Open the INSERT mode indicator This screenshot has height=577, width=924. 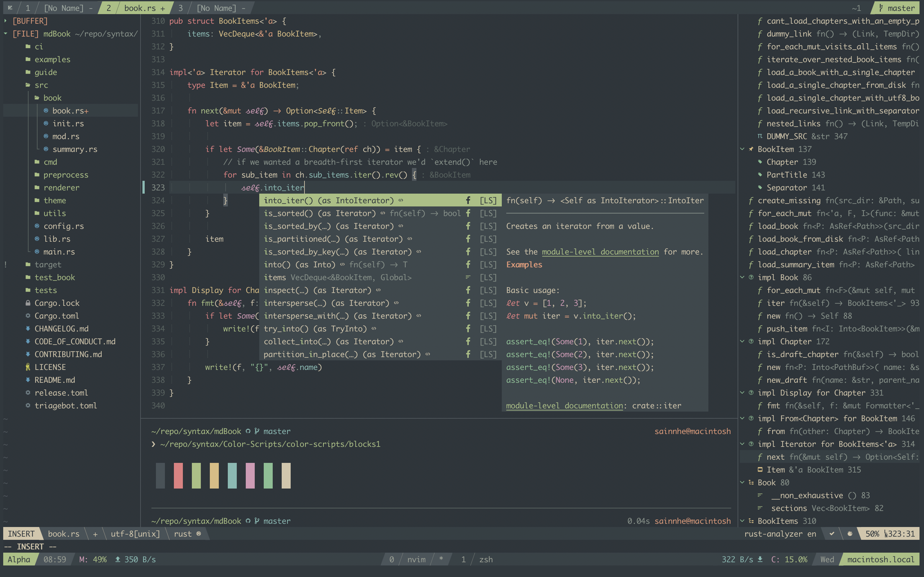pyautogui.click(x=21, y=533)
